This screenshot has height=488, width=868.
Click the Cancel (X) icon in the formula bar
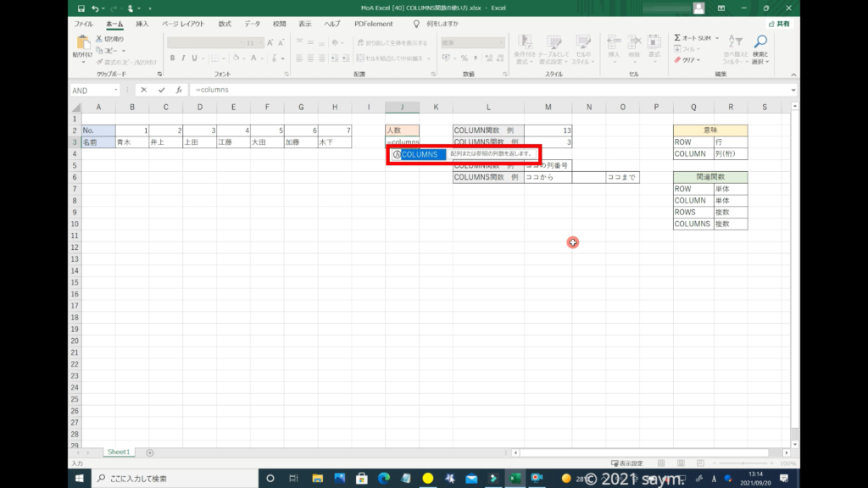point(144,90)
